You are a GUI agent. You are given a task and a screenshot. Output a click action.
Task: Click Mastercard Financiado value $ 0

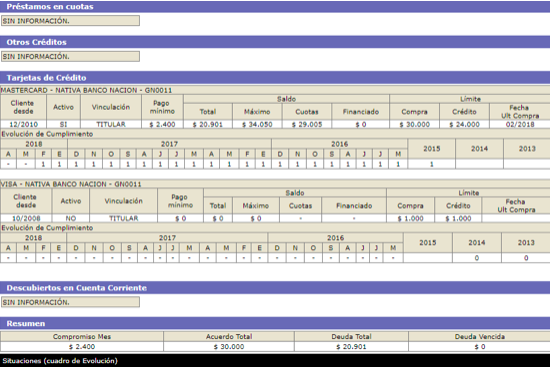(x=361, y=124)
